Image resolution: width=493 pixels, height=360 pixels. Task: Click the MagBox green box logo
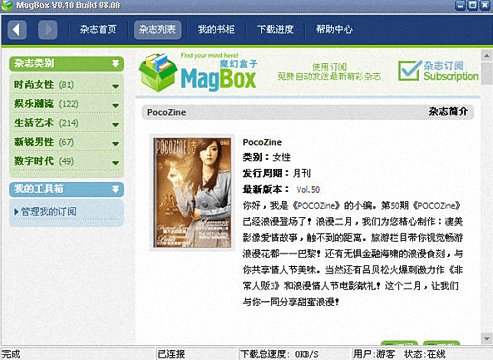click(x=158, y=73)
